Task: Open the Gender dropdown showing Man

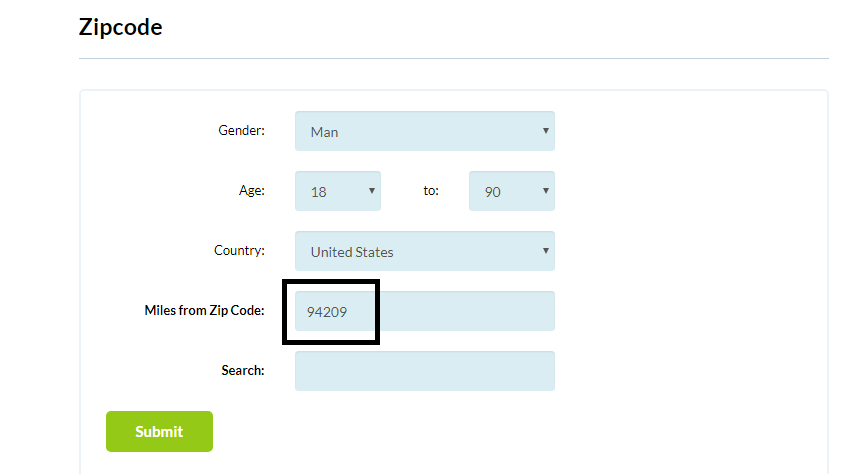Action: (x=424, y=131)
